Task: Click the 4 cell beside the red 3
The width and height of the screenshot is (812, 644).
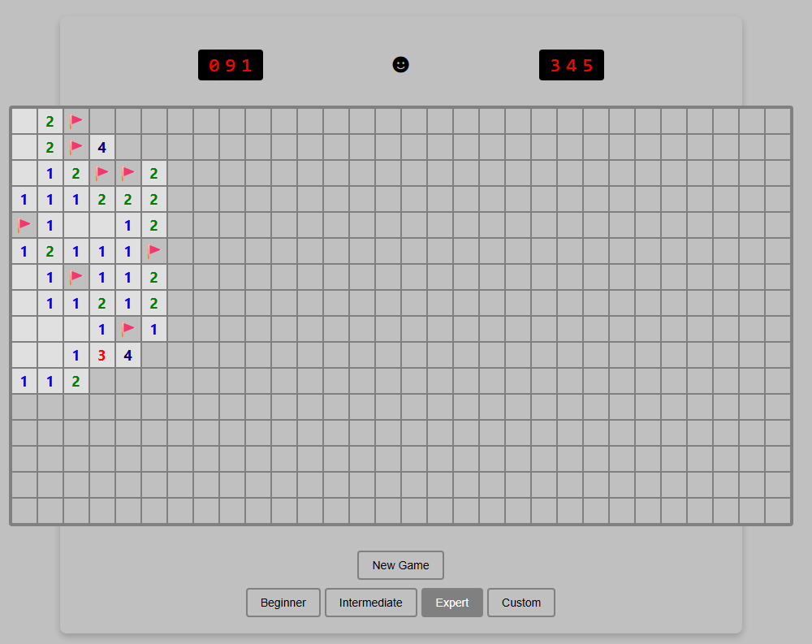Action: click(128, 356)
